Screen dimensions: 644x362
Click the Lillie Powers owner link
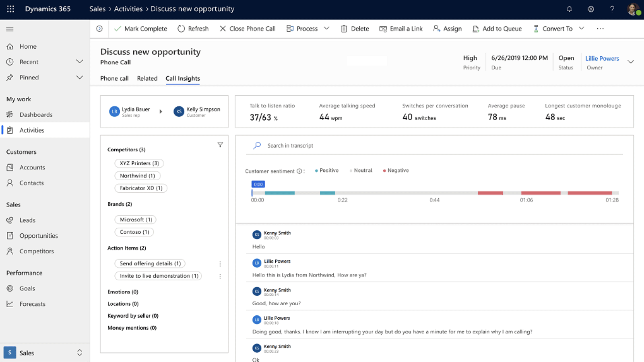(602, 58)
